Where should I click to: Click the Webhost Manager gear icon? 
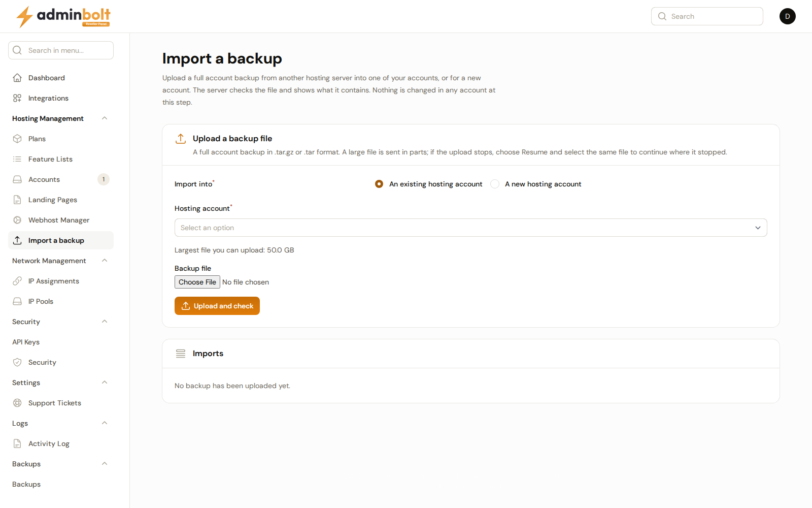(17, 220)
